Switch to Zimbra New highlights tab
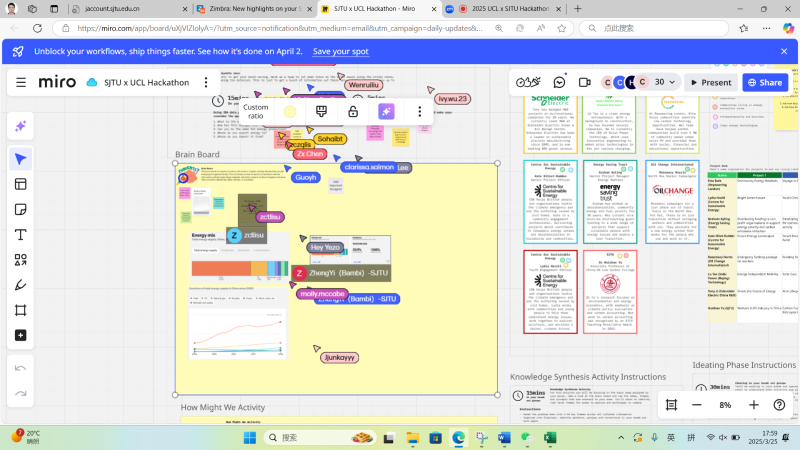Image resolution: width=800 pixels, height=450 pixels. coord(254,9)
